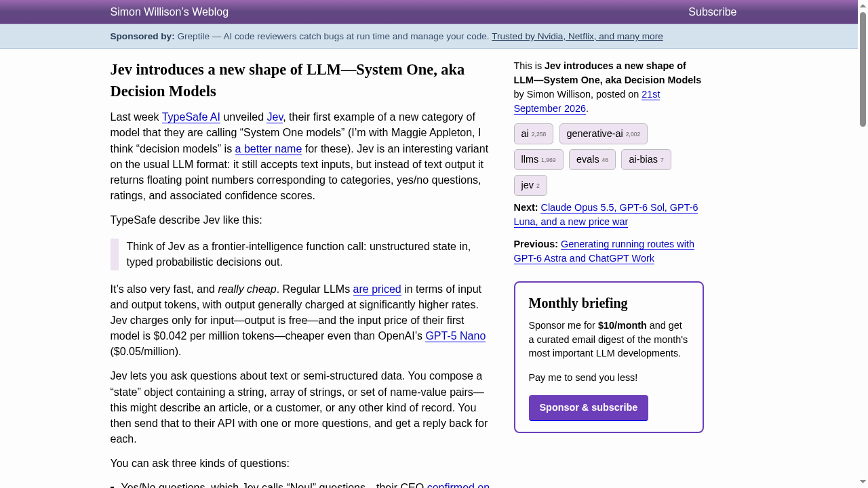Open next post about Claude Opus 5.5
Image resolution: width=868 pixels, height=488 pixels.
tap(606, 215)
